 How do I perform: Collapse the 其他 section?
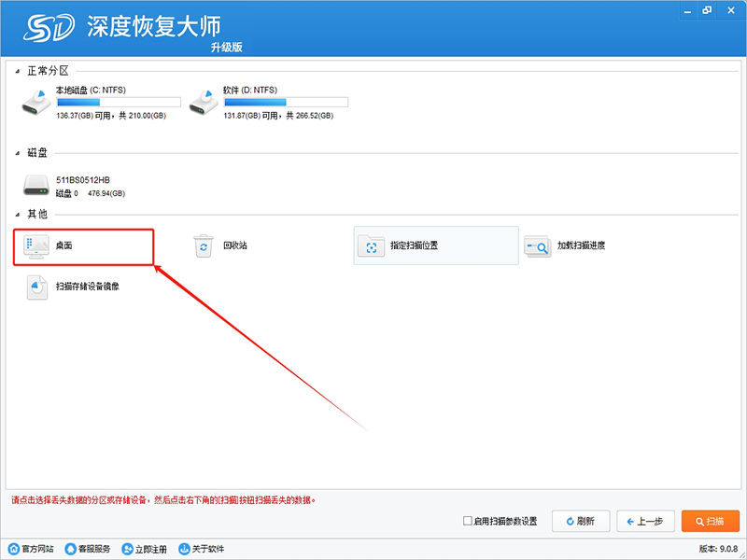click(x=18, y=214)
